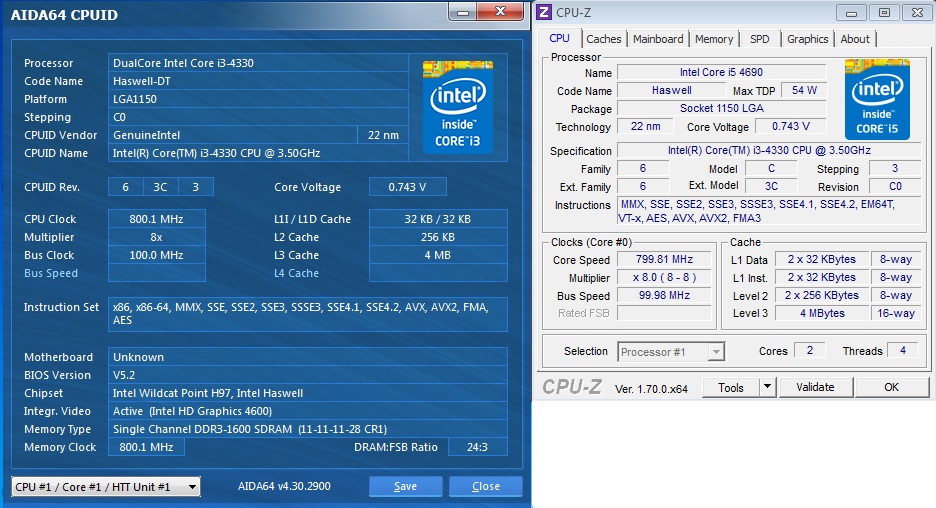This screenshot has width=936, height=508.
Task: Maximize the CPU-Z window
Action: (x=884, y=13)
